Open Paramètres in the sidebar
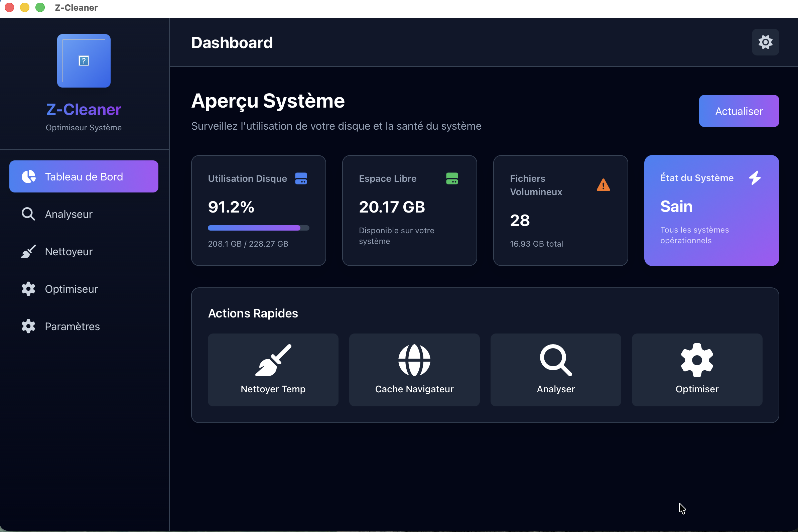The height and width of the screenshot is (532, 798). tap(72, 326)
